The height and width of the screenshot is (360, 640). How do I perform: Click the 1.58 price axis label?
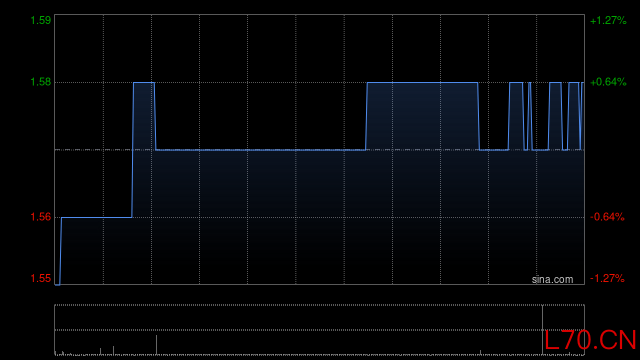pyautogui.click(x=41, y=82)
